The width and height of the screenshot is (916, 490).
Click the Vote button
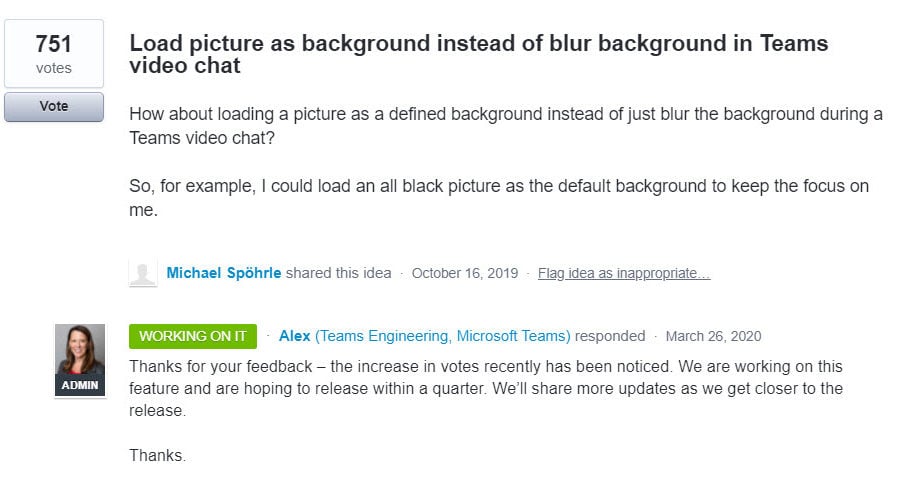(53, 107)
